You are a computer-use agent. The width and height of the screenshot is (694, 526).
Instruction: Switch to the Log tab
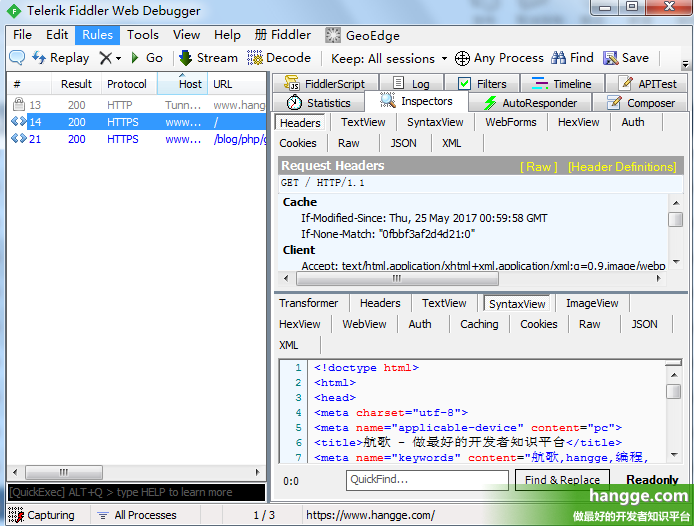(x=411, y=83)
